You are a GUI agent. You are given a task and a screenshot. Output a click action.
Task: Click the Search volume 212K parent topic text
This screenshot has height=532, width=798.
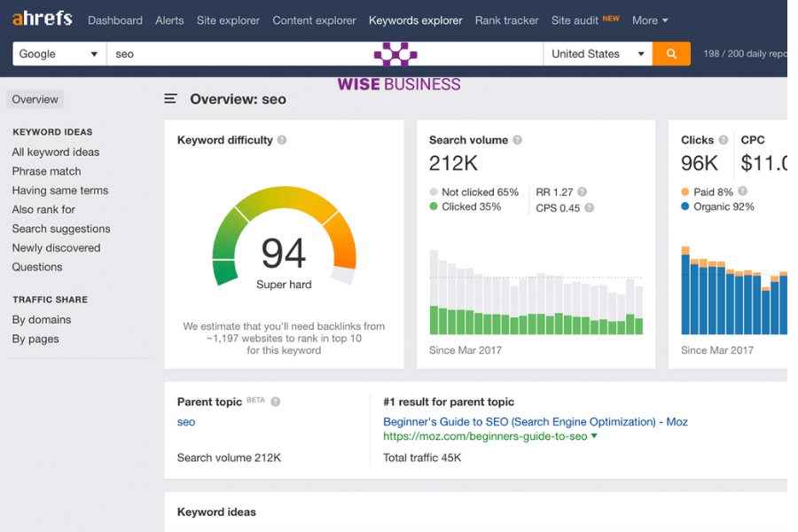(x=229, y=458)
